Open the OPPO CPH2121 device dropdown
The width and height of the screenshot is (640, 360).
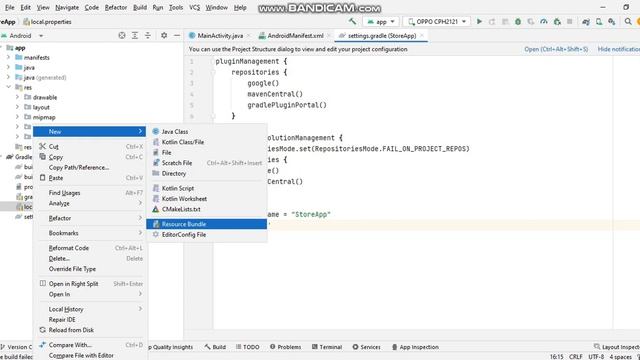point(437,22)
